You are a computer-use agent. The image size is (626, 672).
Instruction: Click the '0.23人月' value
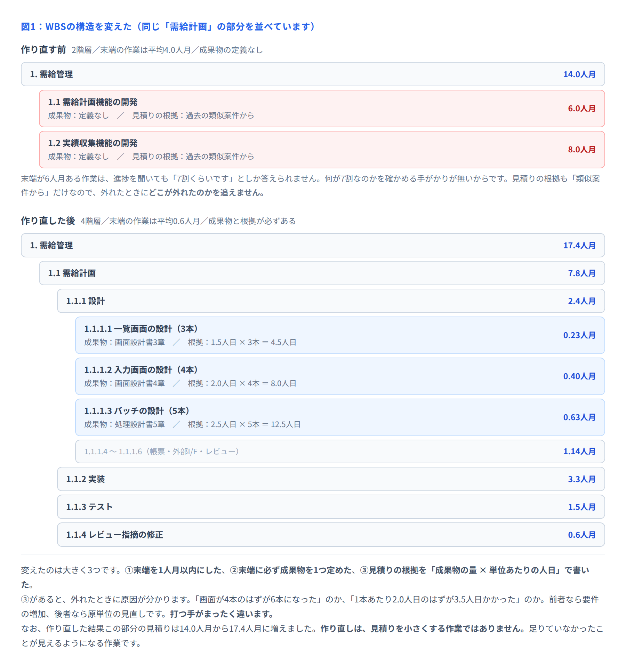579,335
